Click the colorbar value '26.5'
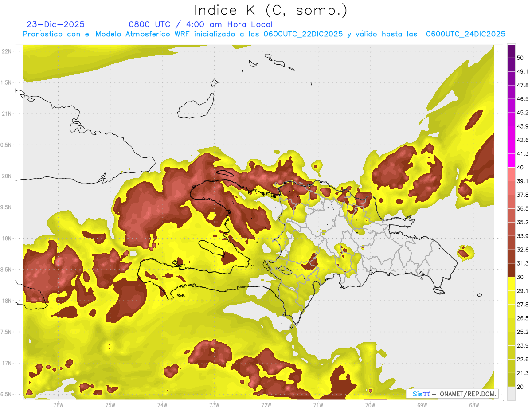This screenshot has height=411, width=532. (x=523, y=318)
